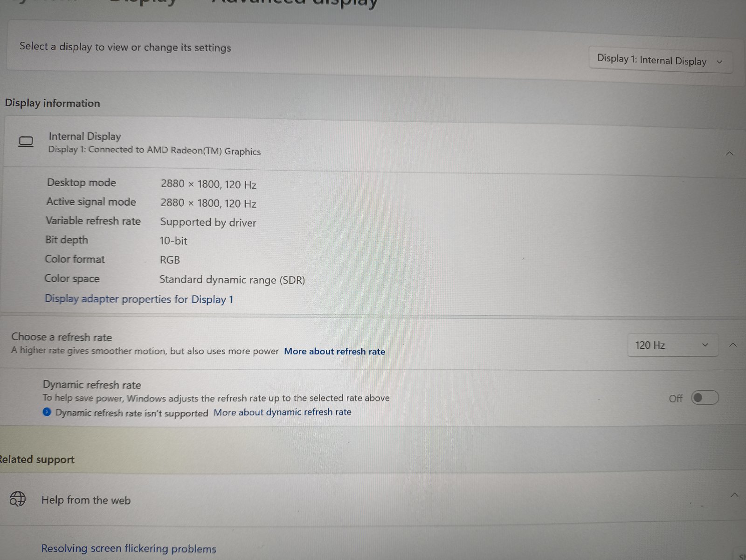Click the globe icon next to Help from the web
This screenshot has height=560, width=746.
[x=18, y=498]
